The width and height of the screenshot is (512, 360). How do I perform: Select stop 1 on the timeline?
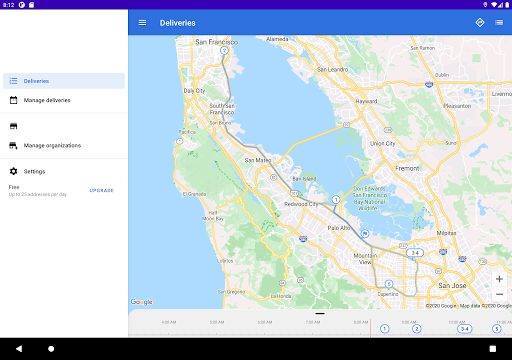pyautogui.click(x=384, y=329)
